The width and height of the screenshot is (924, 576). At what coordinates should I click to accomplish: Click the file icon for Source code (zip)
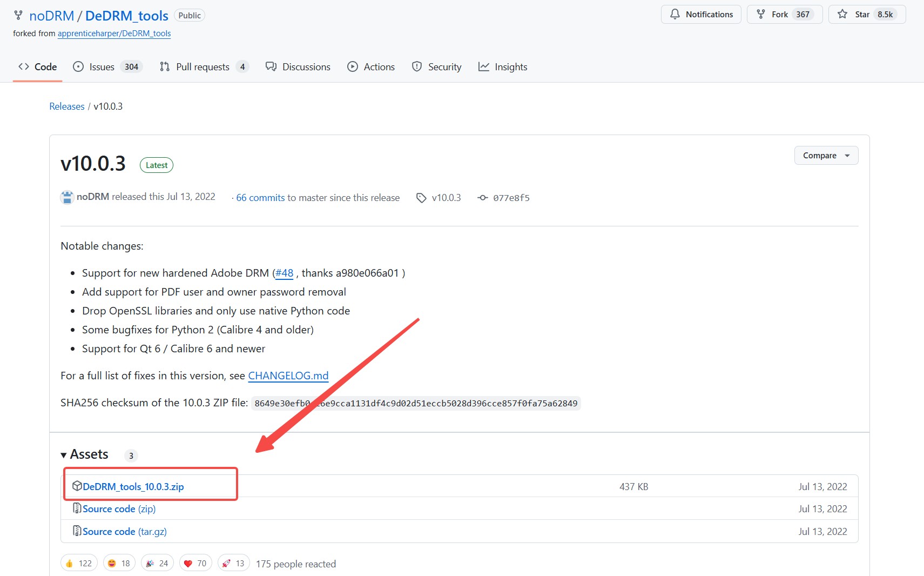point(77,508)
